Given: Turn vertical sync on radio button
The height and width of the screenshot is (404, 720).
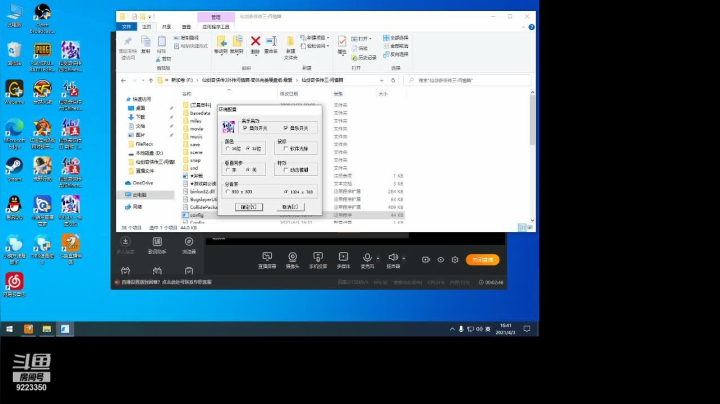Looking at the screenshot, I should point(228,170).
